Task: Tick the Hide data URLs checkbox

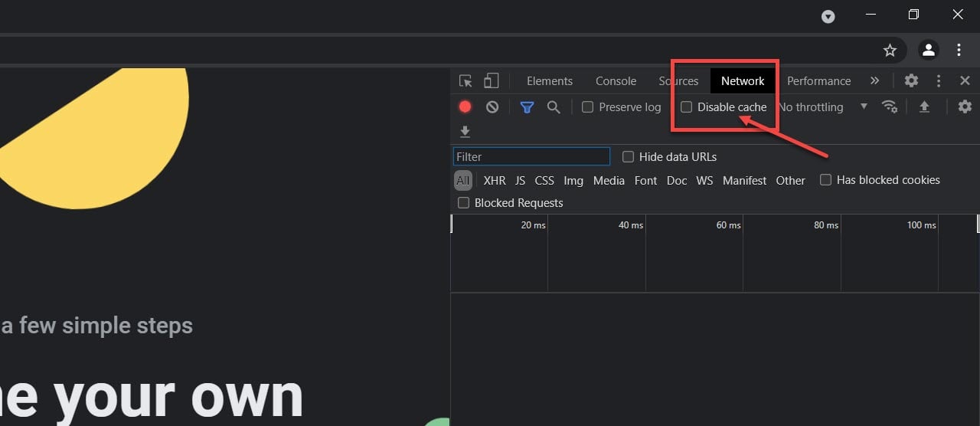Action: 628,157
